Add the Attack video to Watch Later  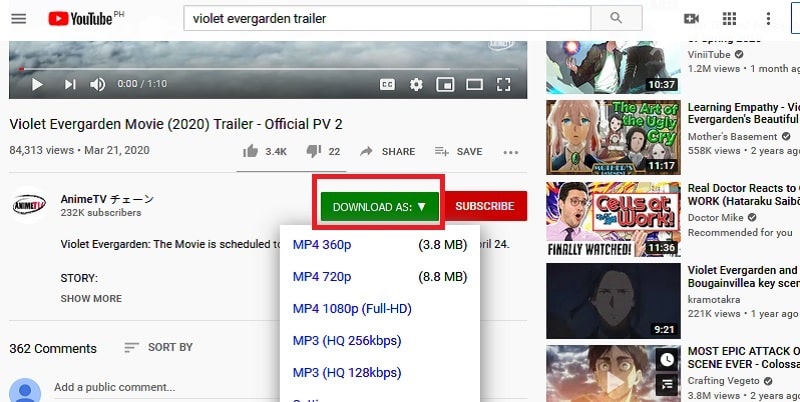667,360
